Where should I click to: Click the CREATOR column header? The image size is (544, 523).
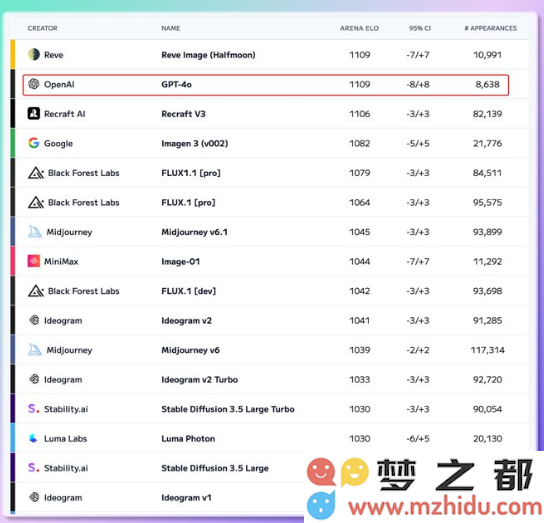[x=42, y=28]
